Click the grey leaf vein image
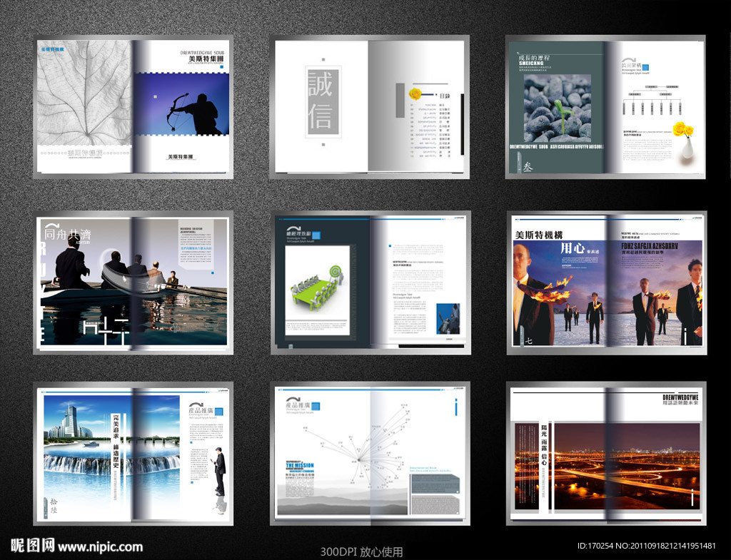Image resolution: width=731 pixels, height=560 pixels. point(85,93)
